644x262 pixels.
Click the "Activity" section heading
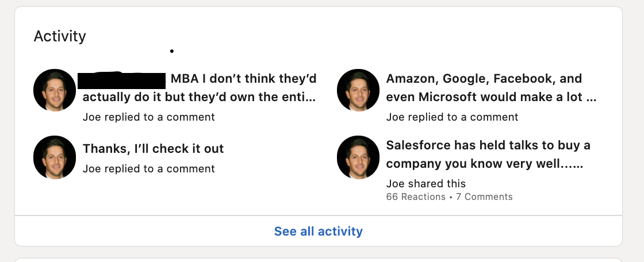(x=60, y=36)
